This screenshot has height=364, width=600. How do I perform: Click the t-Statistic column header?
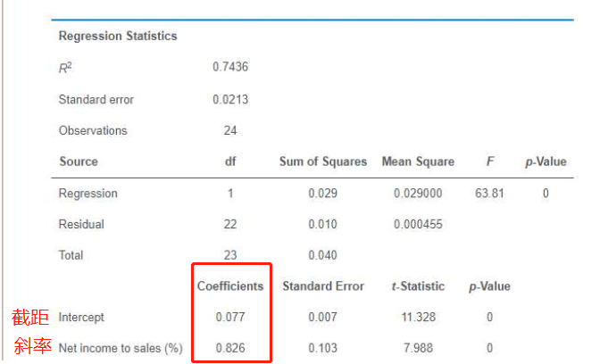point(418,286)
